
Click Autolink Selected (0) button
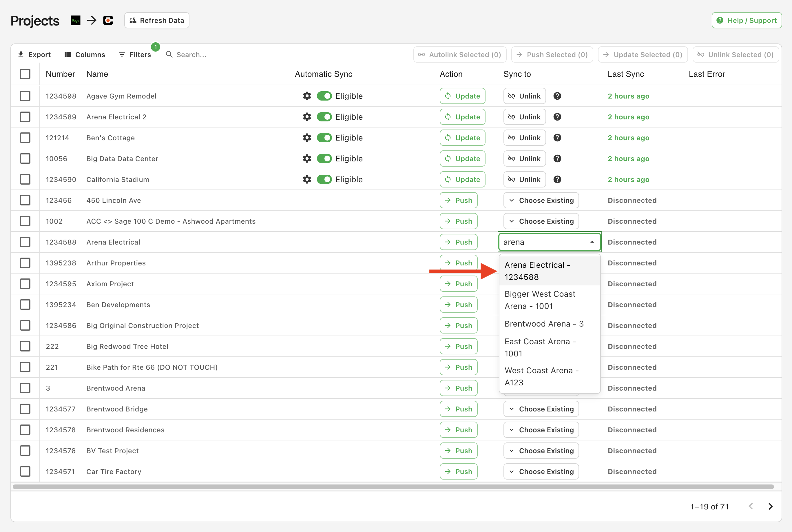pyautogui.click(x=460, y=55)
